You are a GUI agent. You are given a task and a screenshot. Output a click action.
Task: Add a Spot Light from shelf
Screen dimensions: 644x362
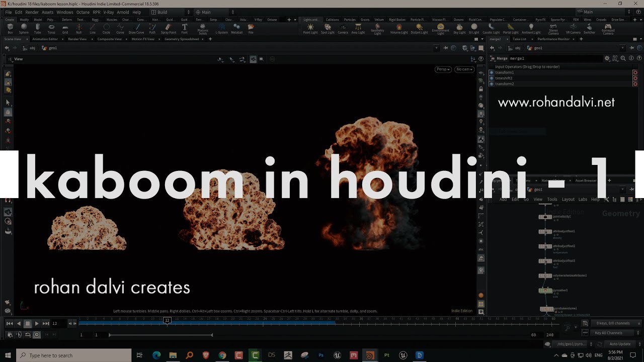pos(328,29)
